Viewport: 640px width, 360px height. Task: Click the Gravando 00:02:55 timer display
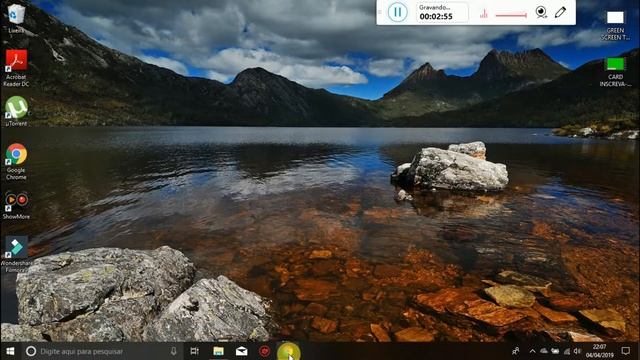click(x=442, y=12)
